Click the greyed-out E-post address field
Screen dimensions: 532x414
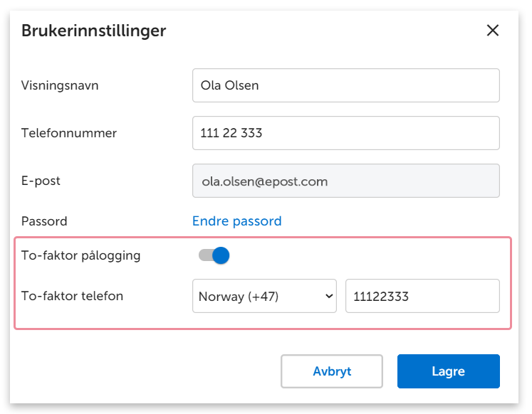pos(345,181)
